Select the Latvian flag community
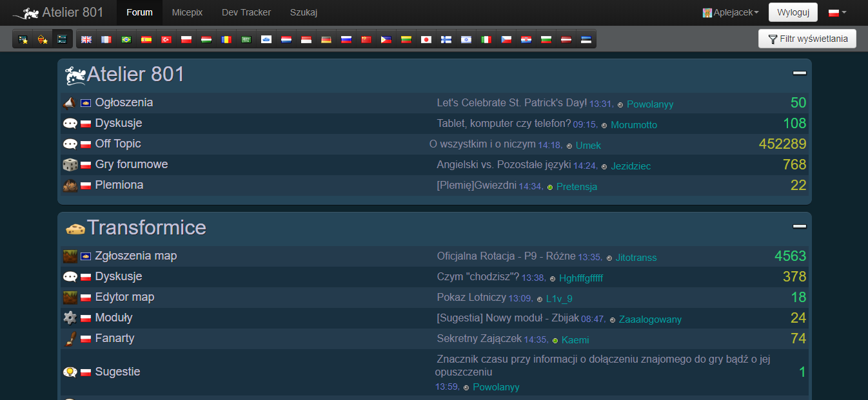 click(x=566, y=39)
